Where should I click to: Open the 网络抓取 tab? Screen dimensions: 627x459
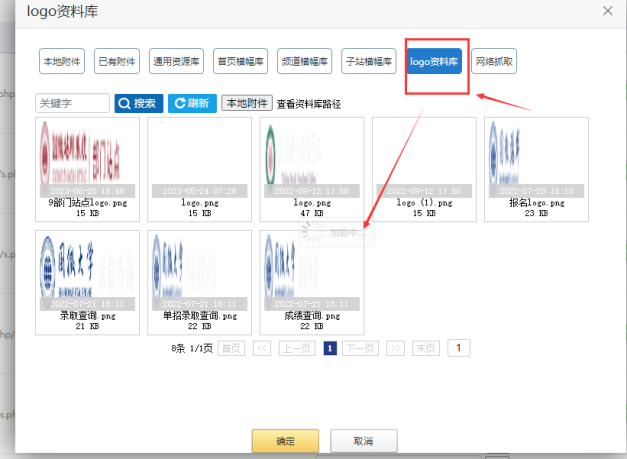coord(495,62)
